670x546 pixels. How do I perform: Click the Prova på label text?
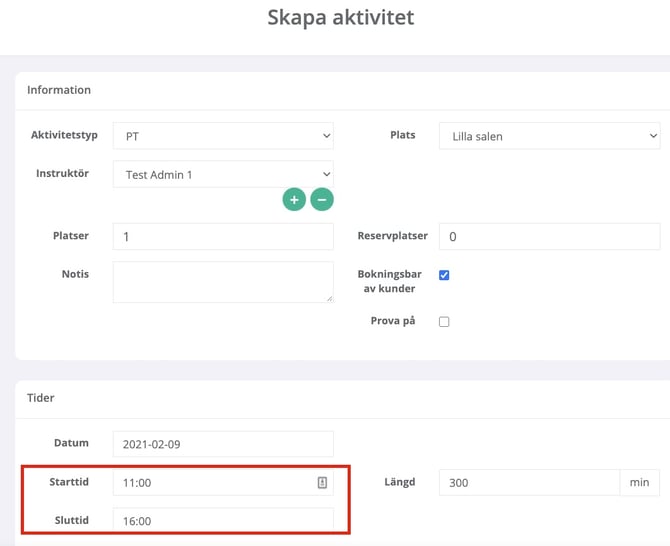(x=392, y=321)
